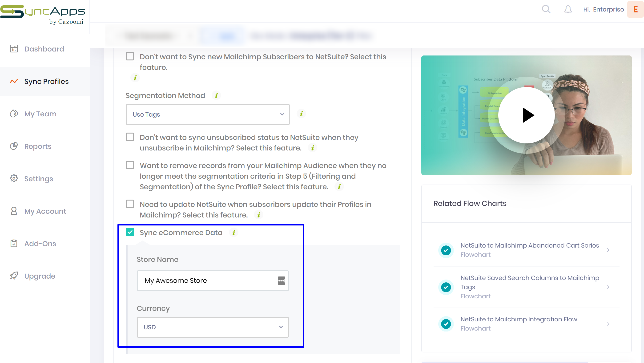Viewport: 644px width, 363px height.
Task: Enable update NetSuite on profile update checkbox
Action: point(130,204)
